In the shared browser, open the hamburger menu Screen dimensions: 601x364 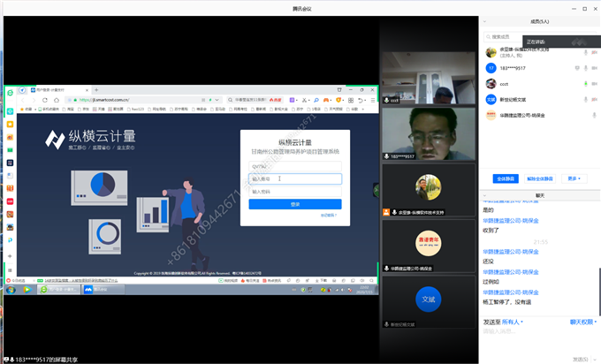pos(373,100)
